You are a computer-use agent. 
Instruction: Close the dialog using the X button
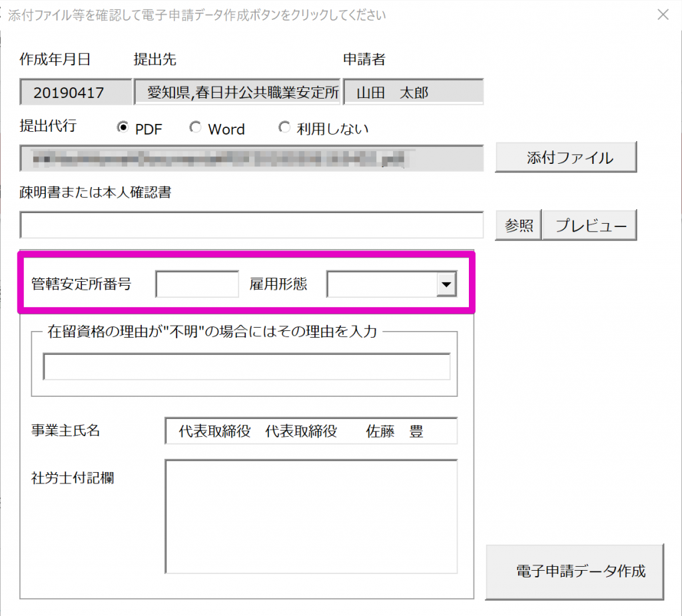click(x=663, y=15)
